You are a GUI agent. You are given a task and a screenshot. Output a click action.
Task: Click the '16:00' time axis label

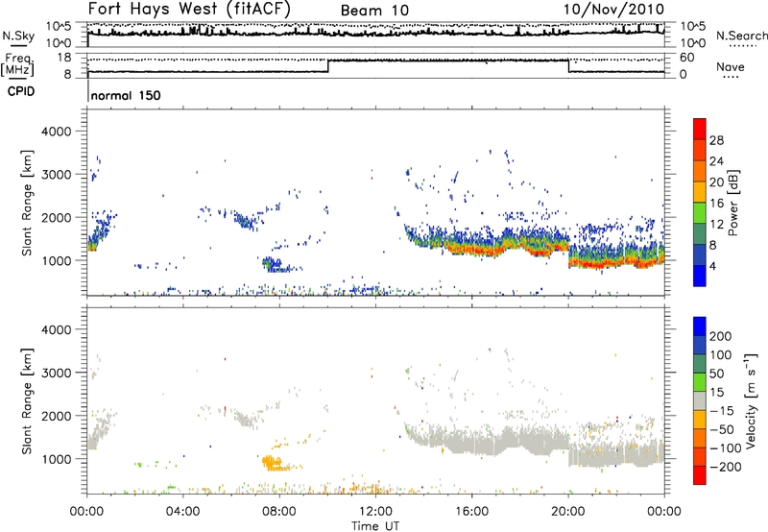(x=471, y=512)
